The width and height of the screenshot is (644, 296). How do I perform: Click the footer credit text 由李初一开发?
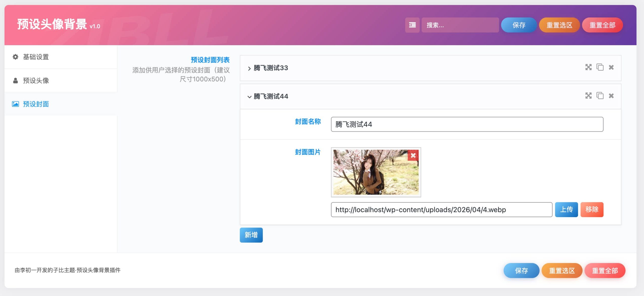coord(67,270)
